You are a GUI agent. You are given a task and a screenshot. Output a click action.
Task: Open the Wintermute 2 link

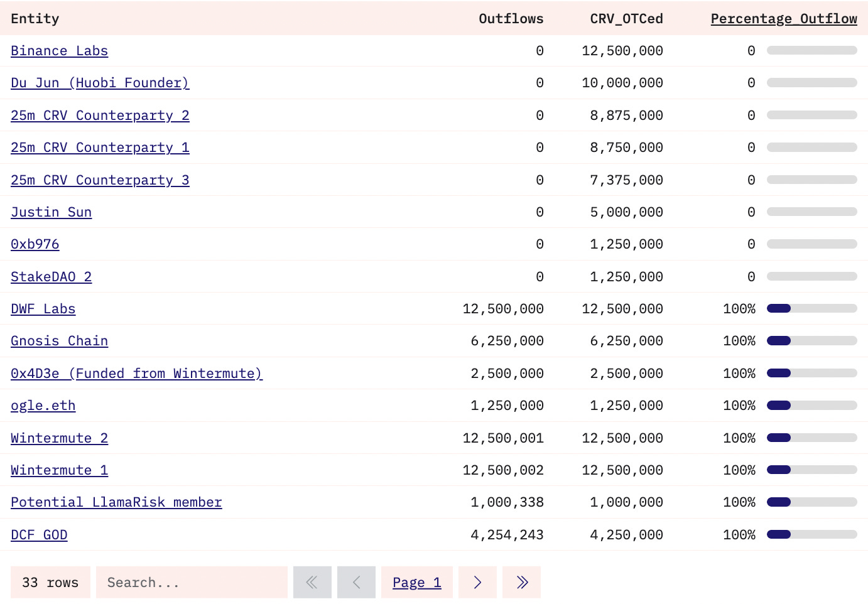click(59, 438)
